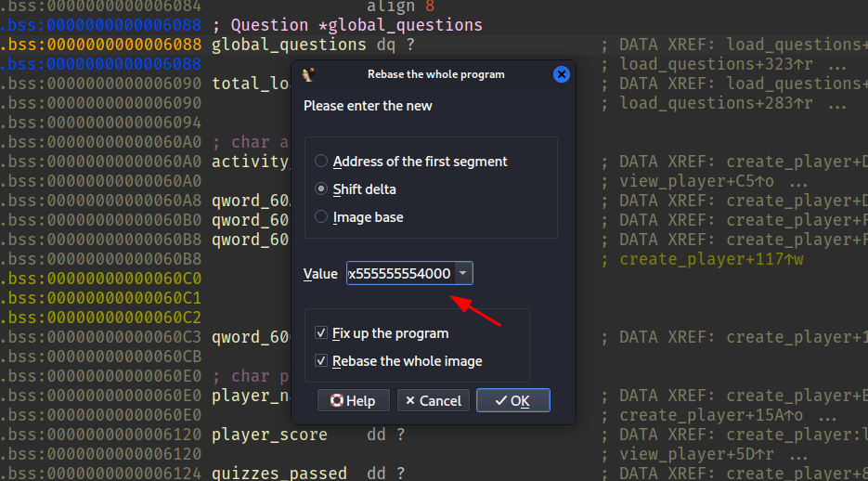Click the global_questions variable name
Viewport: 868px width, 481px height.
tap(289, 45)
